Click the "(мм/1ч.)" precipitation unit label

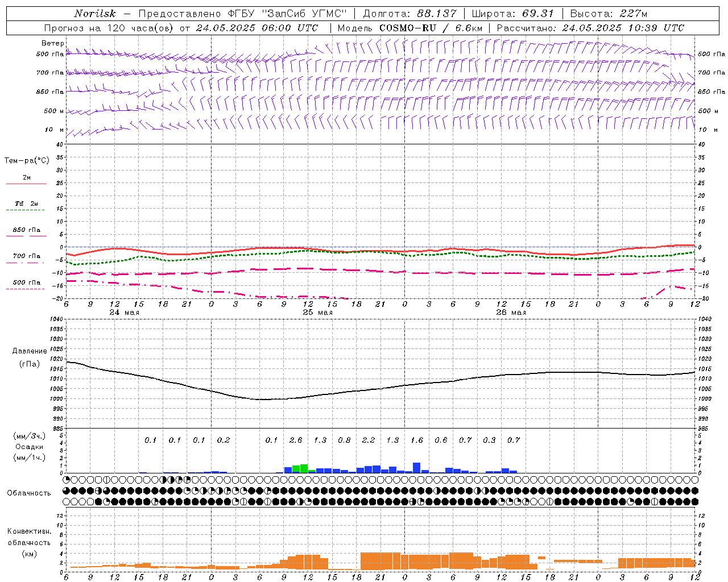click(x=30, y=458)
